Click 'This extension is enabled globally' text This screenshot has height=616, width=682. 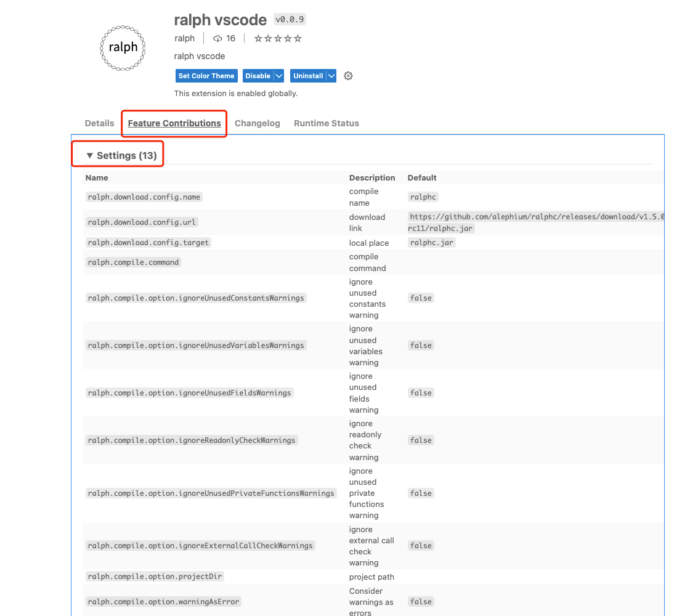(236, 94)
